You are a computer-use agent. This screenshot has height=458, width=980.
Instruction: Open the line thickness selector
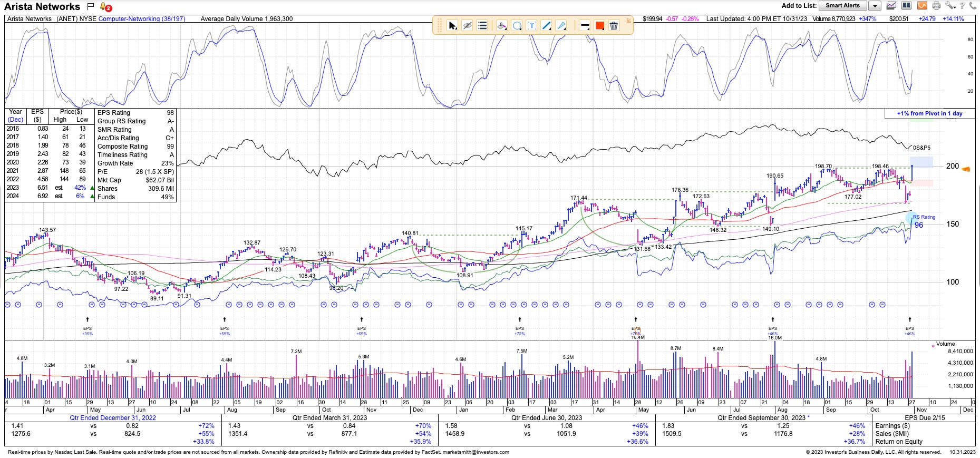coord(584,25)
